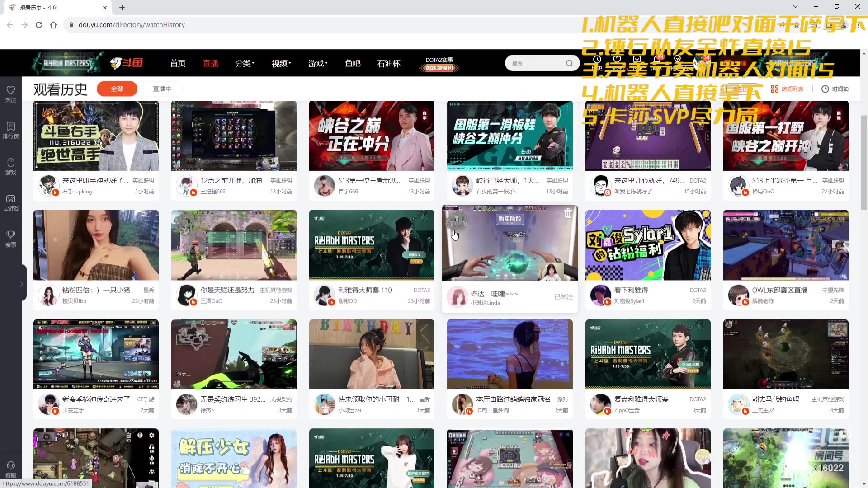The height and width of the screenshot is (488, 868).
Task: Click 已关注 button on 琳达 card
Action: 564,296
